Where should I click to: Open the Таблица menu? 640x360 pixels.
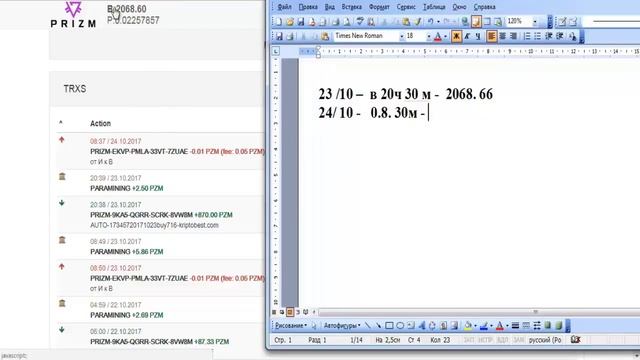[434, 7]
